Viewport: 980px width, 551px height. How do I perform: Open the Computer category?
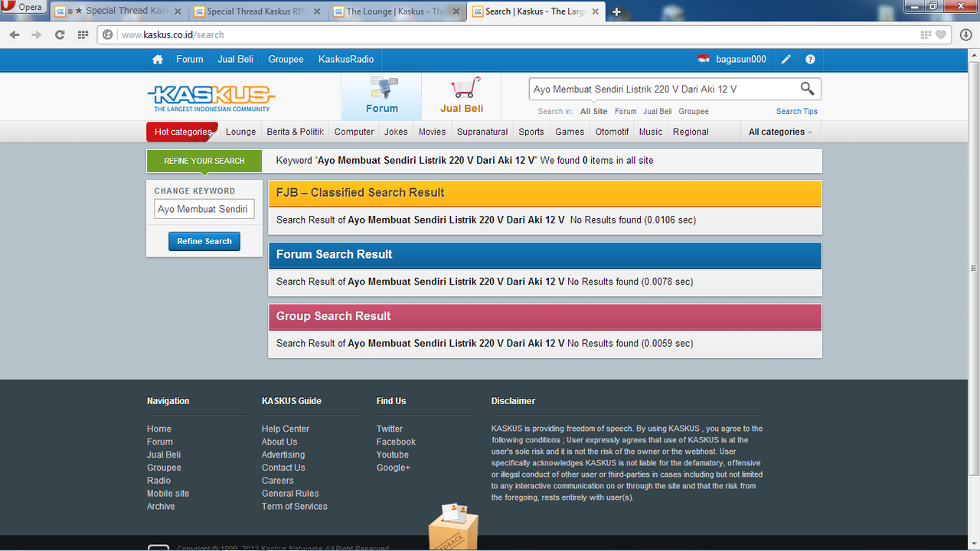[354, 132]
